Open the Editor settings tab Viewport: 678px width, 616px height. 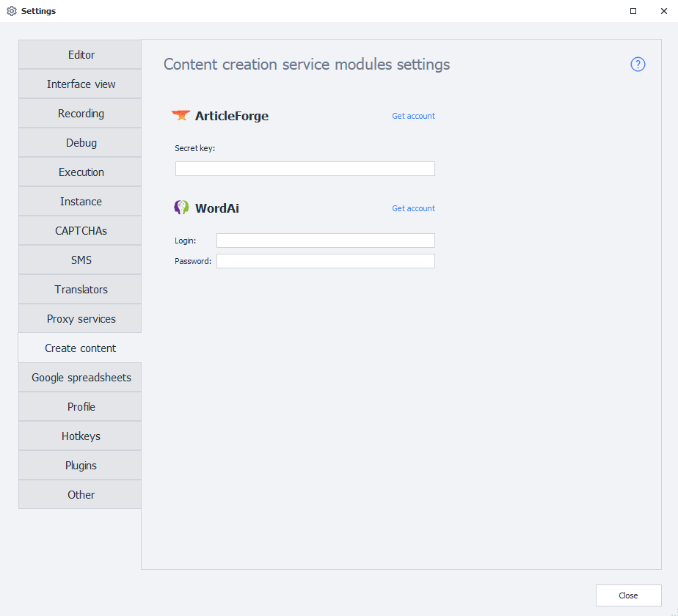coord(81,55)
